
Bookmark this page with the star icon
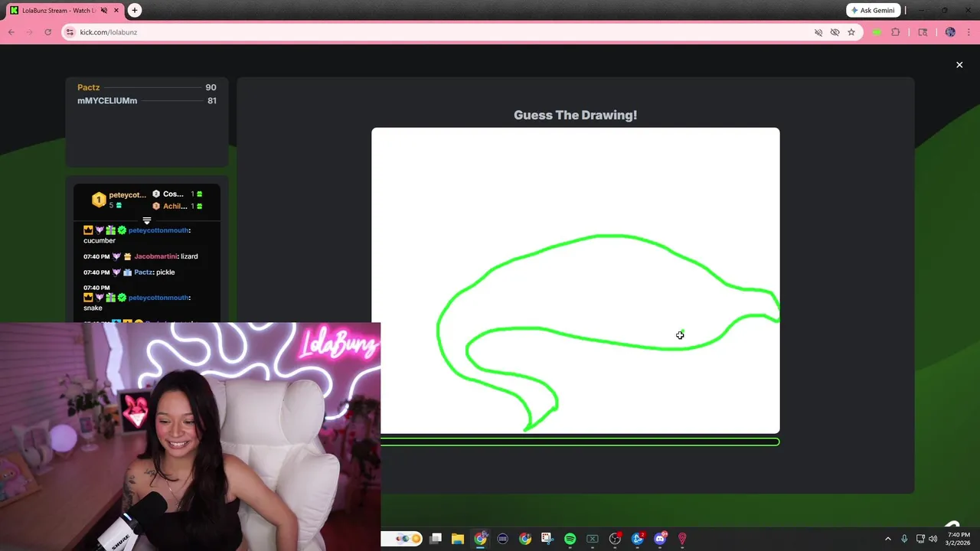851,32
